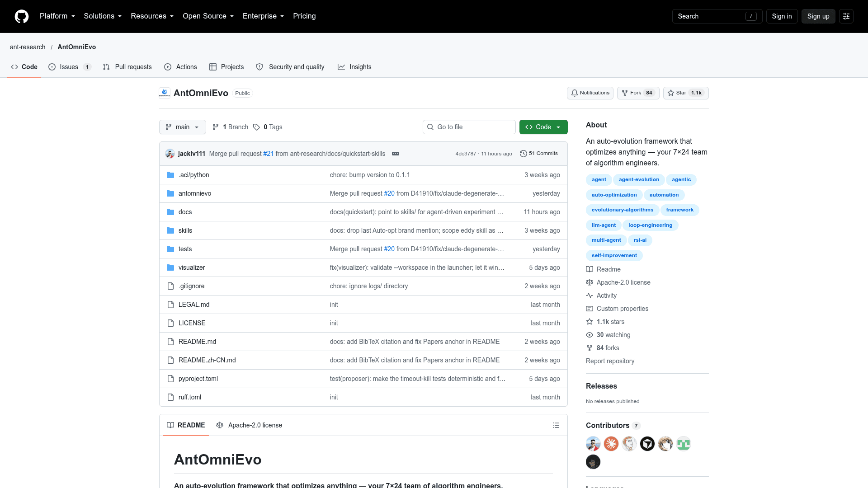Expand the Platform menu
Viewport: 868px width, 488px height.
click(x=57, y=16)
